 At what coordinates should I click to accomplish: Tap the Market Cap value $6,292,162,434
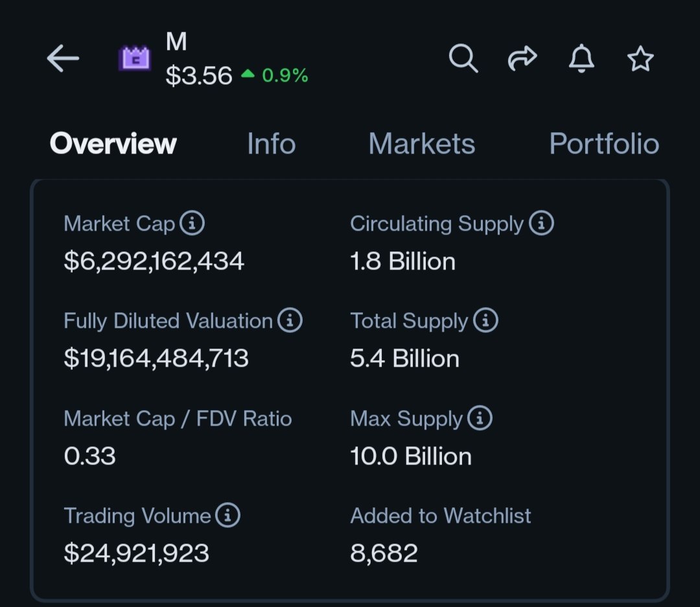154,262
